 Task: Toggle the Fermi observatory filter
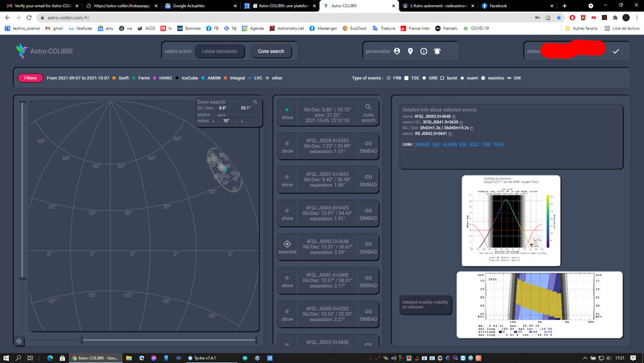pyautogui.click(x=141, y=78)
